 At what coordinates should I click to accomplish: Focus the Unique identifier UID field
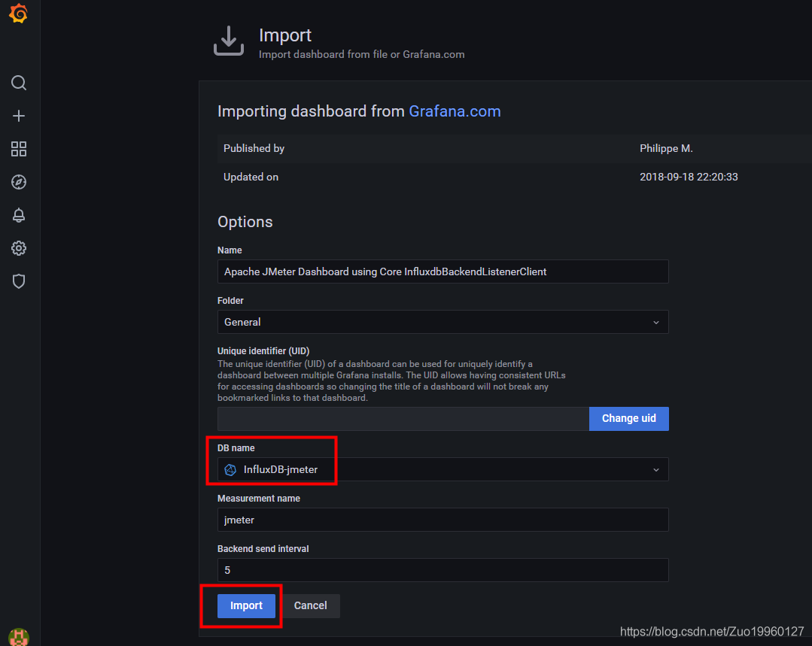point(403,419)
